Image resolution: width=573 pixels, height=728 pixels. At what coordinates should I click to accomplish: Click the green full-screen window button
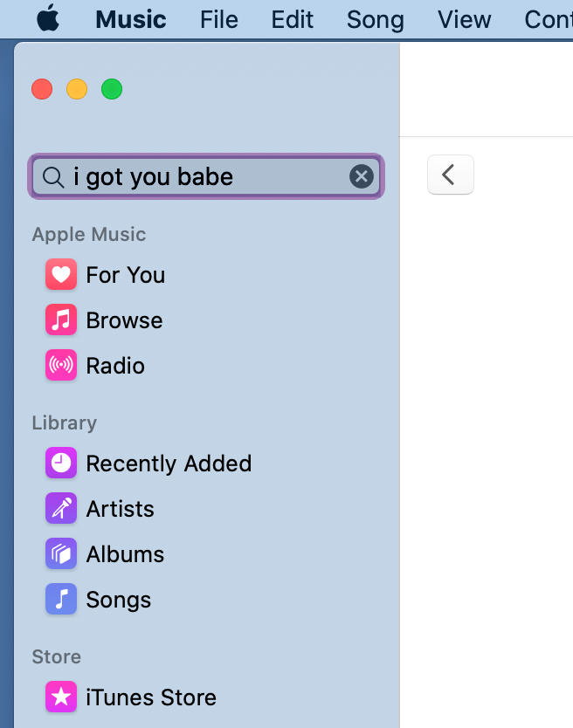point(112,89)
